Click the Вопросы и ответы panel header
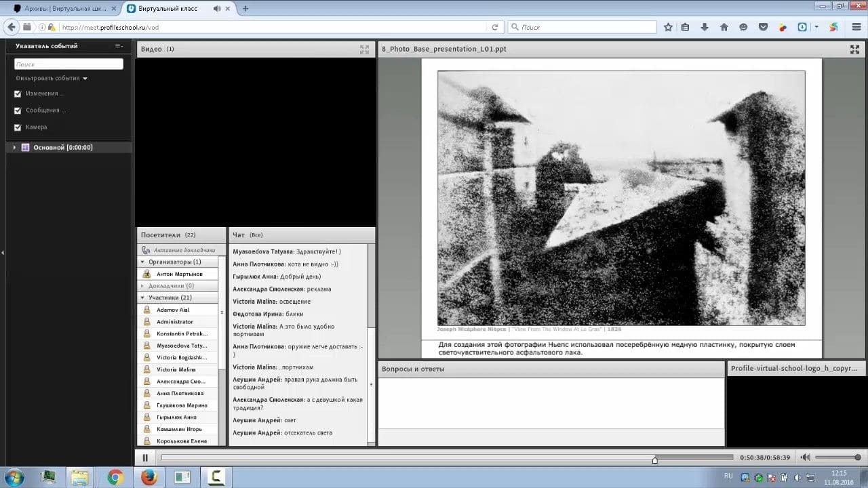 551,369
